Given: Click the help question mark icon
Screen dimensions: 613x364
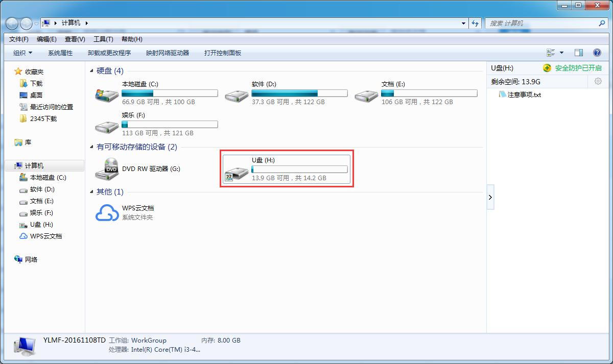Looking at the screenshot, I should [x=597, y=53].
